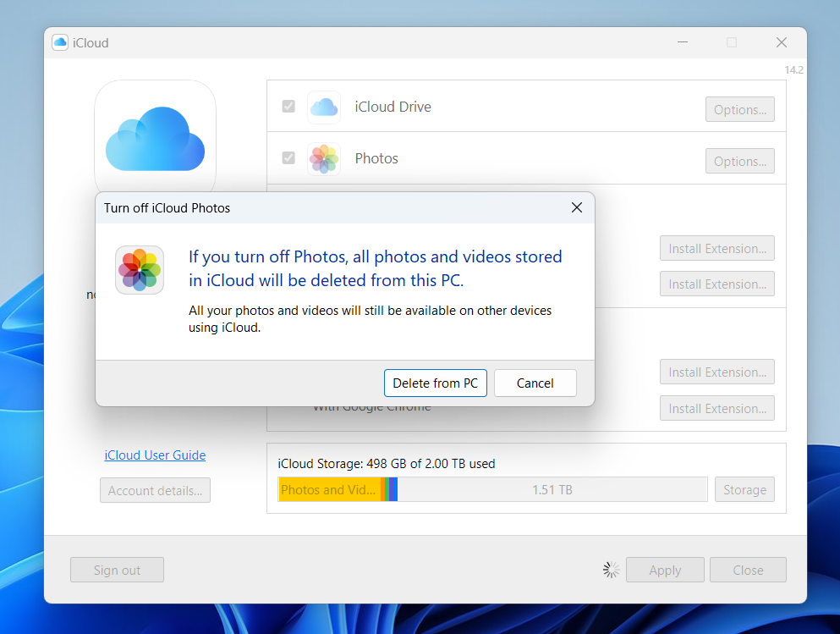
Task: Minimize the iCloud window
Action: point(683,42)
